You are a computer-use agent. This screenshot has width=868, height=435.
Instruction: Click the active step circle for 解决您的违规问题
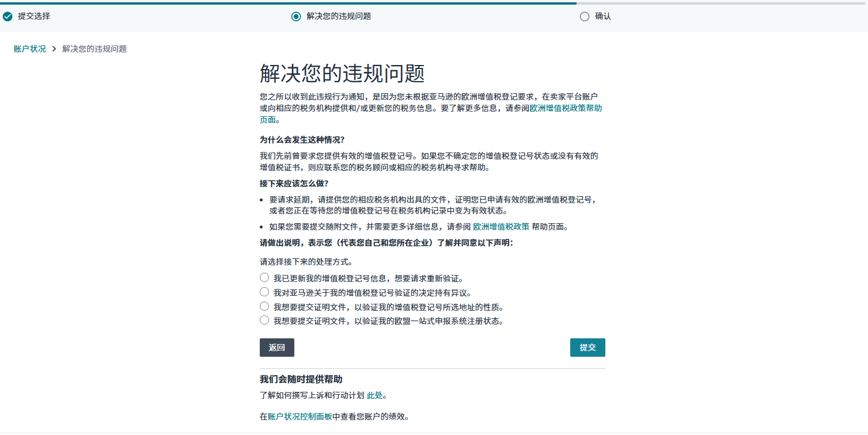296,17
